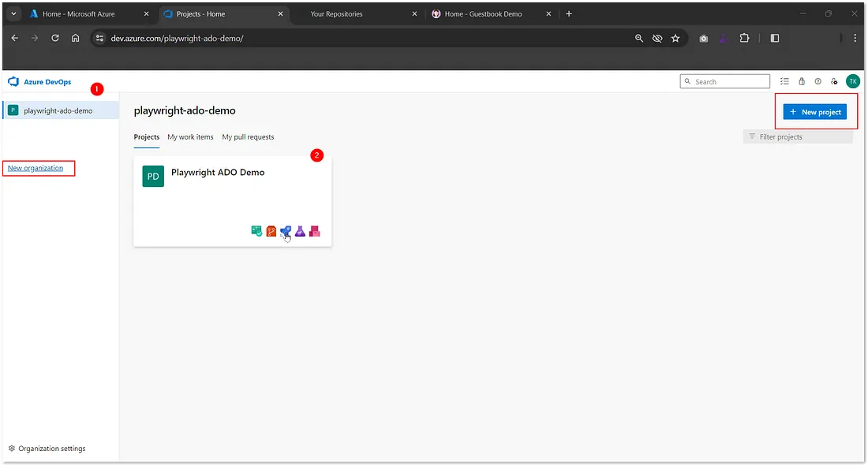This screenshot has width=868, height=466.
Task: Open the TK user avatar menu
Action: click(853, 81)
